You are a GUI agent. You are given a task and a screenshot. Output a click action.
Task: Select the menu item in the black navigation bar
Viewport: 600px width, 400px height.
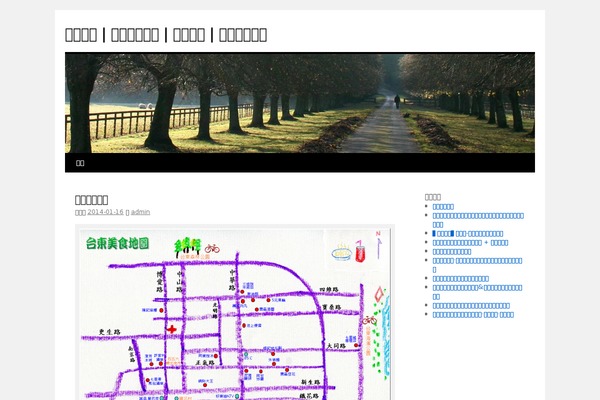80,163
